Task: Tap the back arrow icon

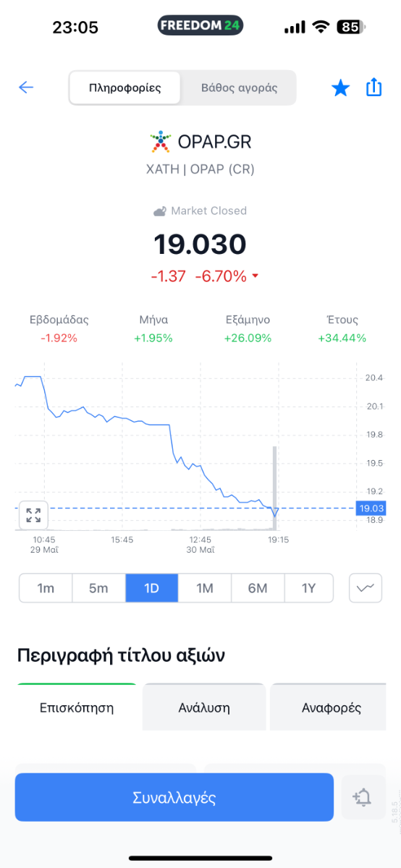Action: [26, 88]
